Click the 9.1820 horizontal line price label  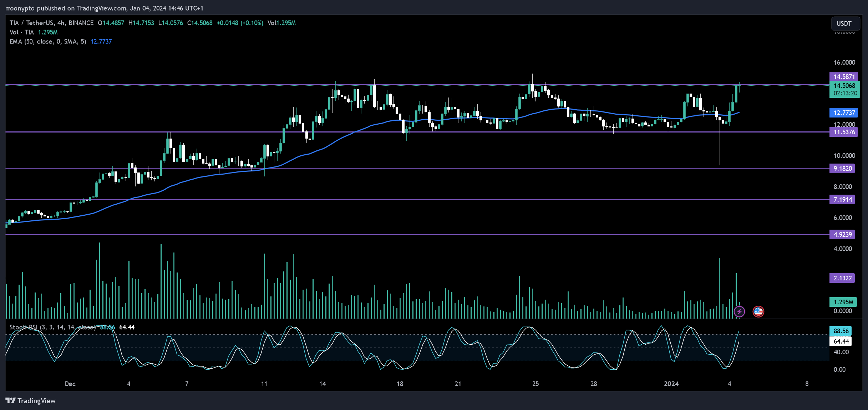[x=842, y=169]
